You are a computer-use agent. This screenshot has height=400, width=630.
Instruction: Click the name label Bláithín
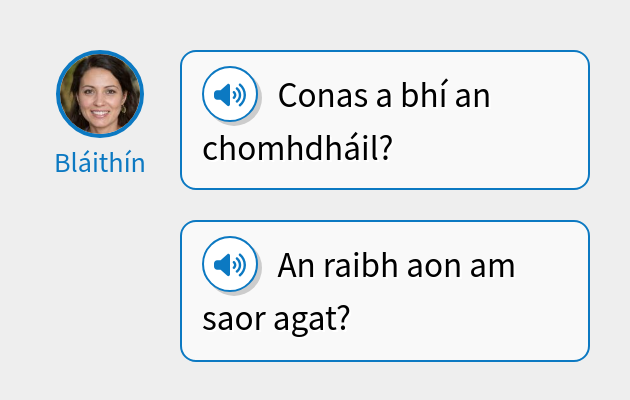100,163
